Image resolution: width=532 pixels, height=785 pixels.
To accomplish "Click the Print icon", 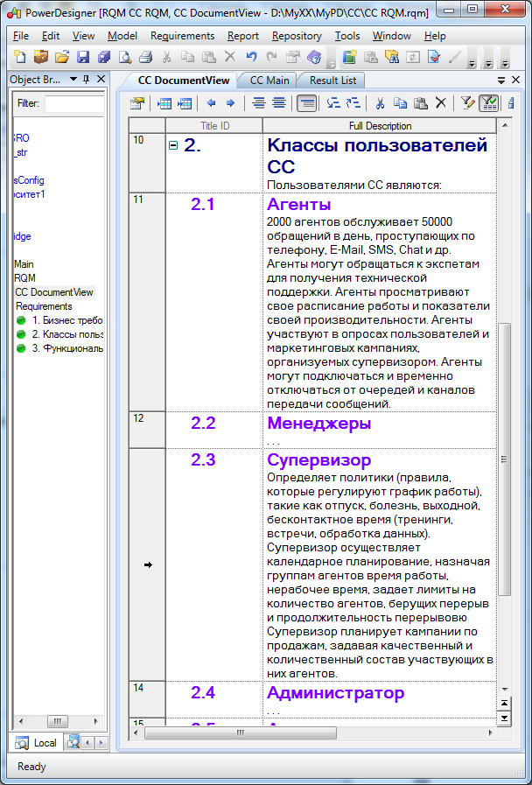I will click(145, 57).
